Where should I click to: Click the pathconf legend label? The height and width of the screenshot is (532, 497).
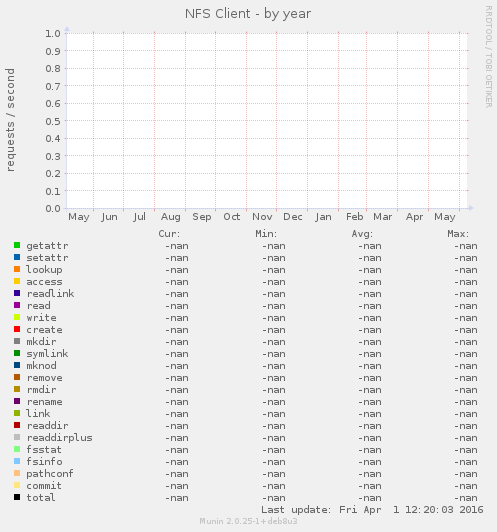[x=50, y=474]
